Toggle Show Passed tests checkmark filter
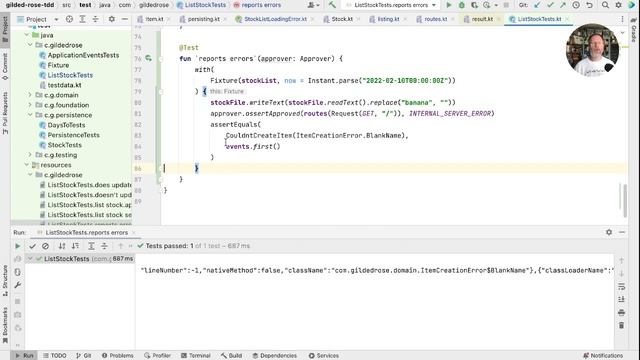This screenshot has width=640, height=360. (32, 246)
